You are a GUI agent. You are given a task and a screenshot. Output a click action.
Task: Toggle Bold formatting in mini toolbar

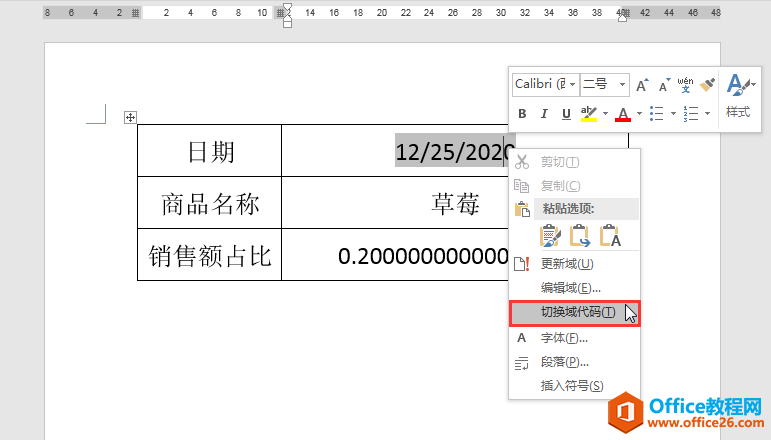click(522, 114)
